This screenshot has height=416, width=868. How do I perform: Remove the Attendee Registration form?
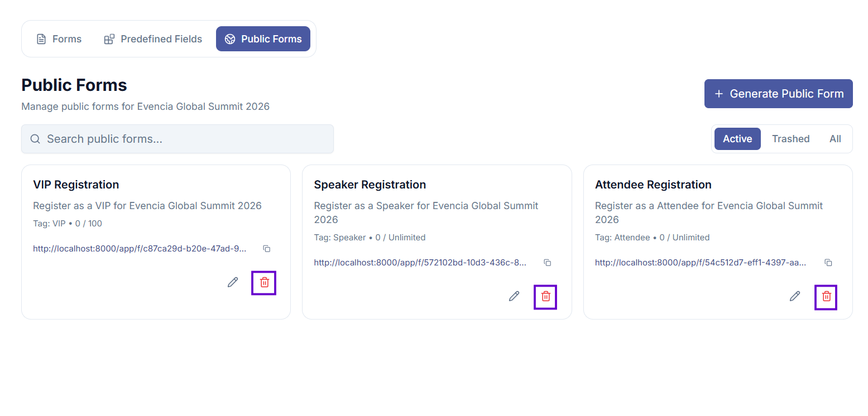pos(826,297)
